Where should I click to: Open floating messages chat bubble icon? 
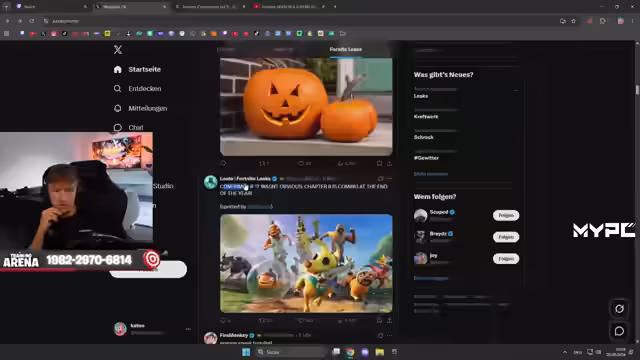[619, 331]
